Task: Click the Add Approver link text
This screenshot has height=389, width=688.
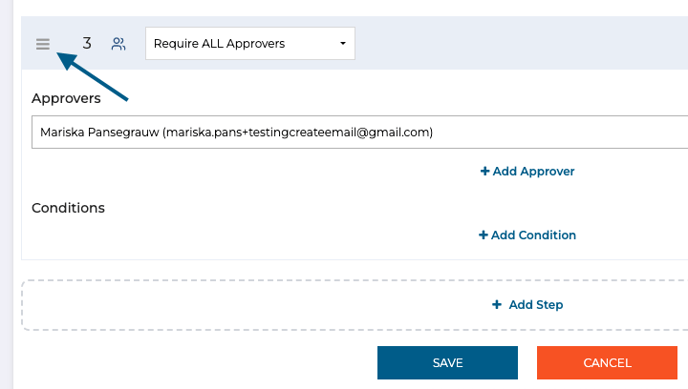Action: point(533,171)
